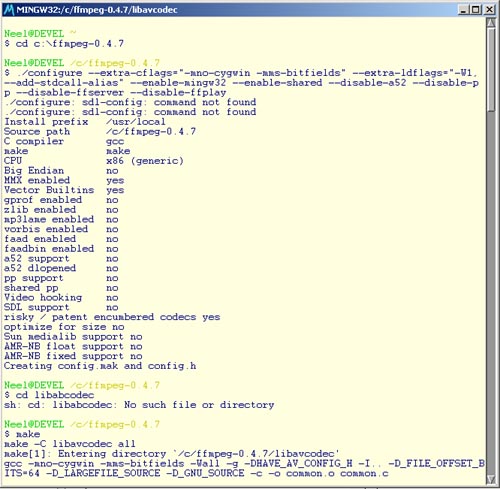The width and height of the screenshot is (500, 489).
Task: Click the 'Creating config.mak and config.h' line
Action: point(100,366)
